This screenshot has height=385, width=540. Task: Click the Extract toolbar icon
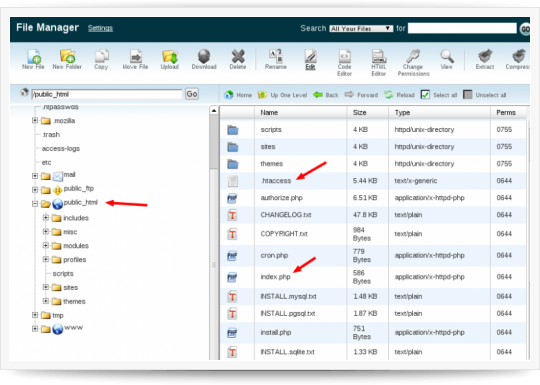pos(485,56)
